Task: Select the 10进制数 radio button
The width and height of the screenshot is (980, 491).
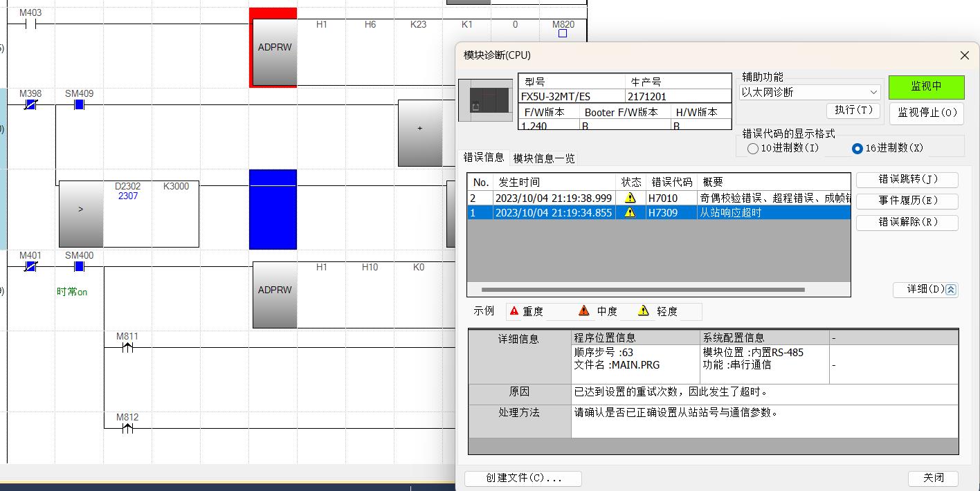Action: (x=753, y=149)
